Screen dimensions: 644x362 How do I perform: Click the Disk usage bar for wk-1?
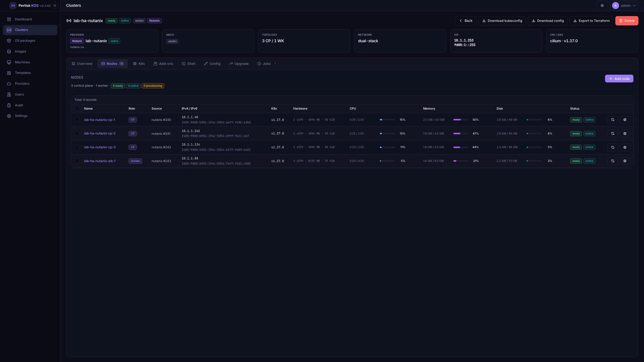534,161
